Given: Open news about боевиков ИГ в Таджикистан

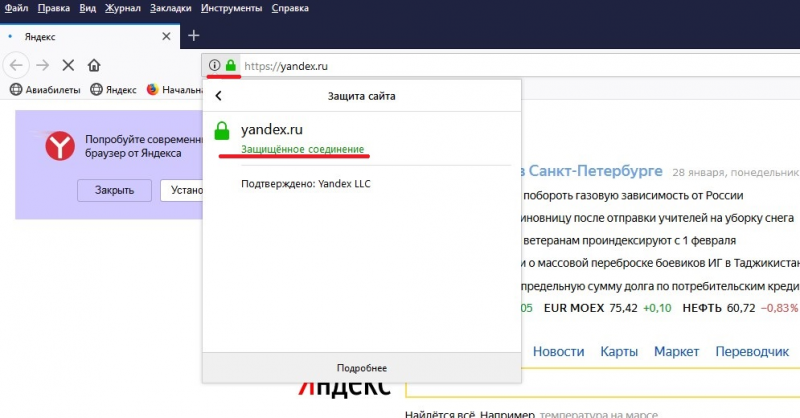Looking at the screenshot, I should tap(660, 263).
